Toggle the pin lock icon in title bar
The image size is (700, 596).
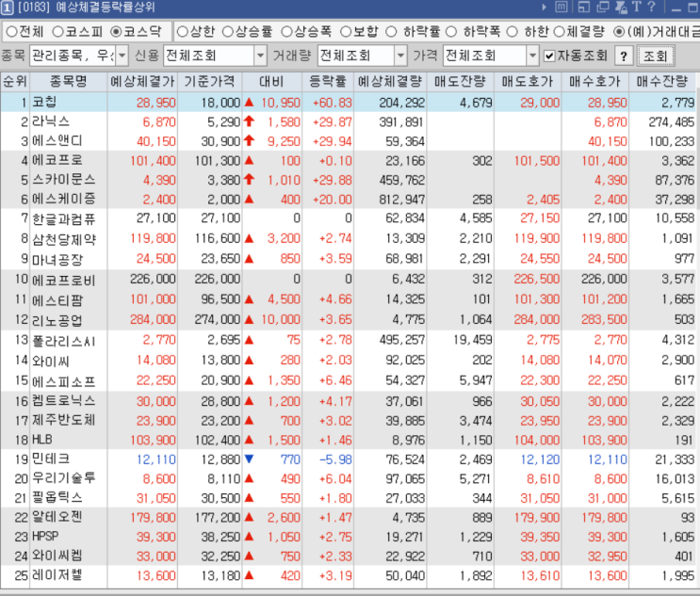(621, 7)
